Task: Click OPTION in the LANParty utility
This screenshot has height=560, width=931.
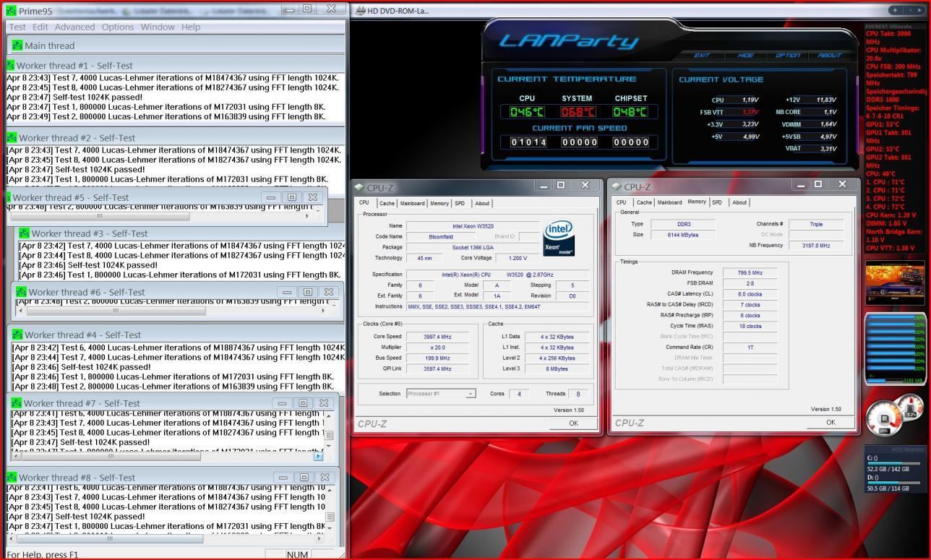Action: (788, 55)
